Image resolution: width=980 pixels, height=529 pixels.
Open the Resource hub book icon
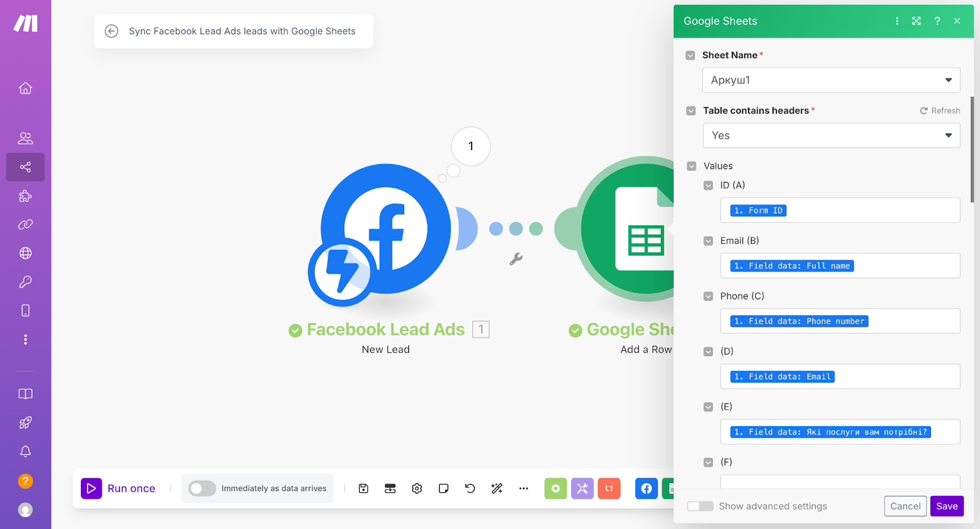(25, 394)
